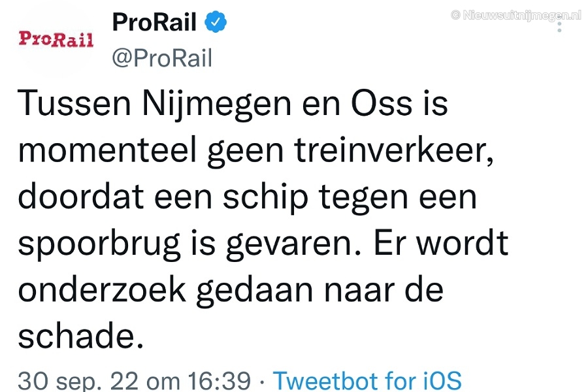Click the word gevaren in the tweet
Viewport: 588px width, 392px height.
pos(293,244)
